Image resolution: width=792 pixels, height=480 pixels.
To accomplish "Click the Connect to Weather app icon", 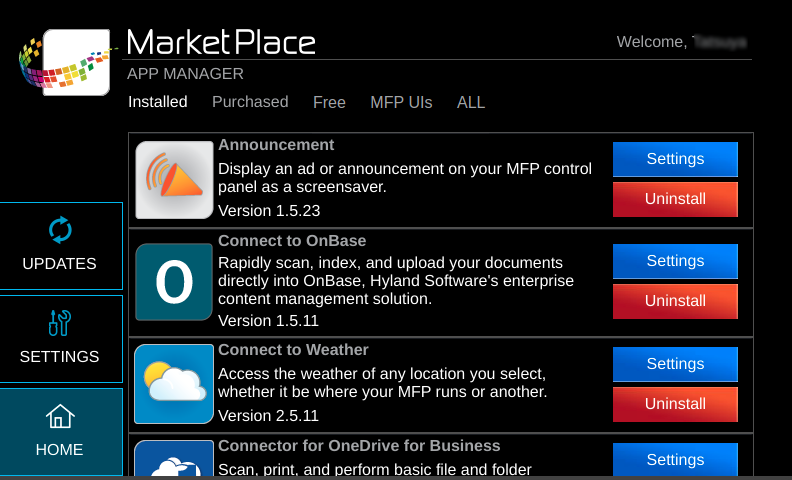I will coord(174,384).
